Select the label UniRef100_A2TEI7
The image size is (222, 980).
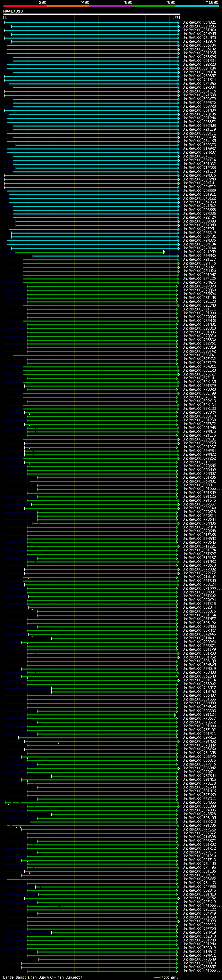click(199, 259)
